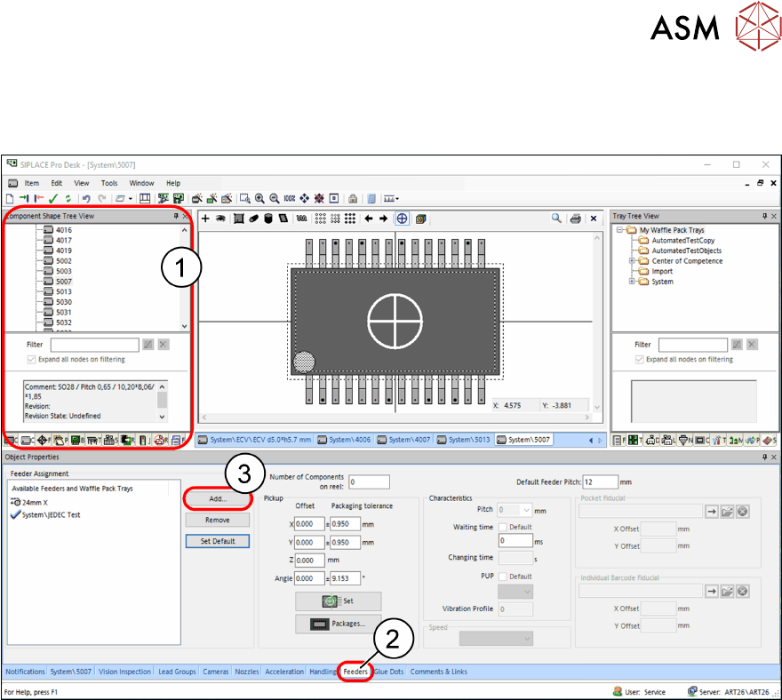Image resolution: width=782 pixels, height=700 pixels.
Task: Click the Individual Barcode Fiducial clear icon
Action: tap(743, 592)
